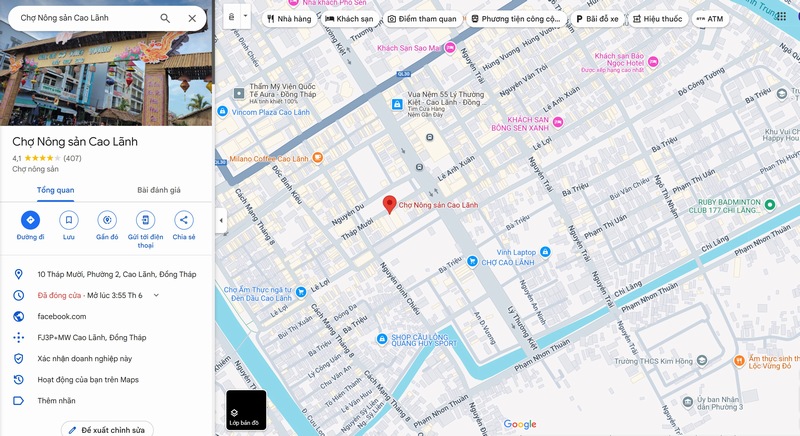Click Gửi tới điện thoại icon
Image resolution: width=800 pixels, height=436 pixels.
(145, 220)
